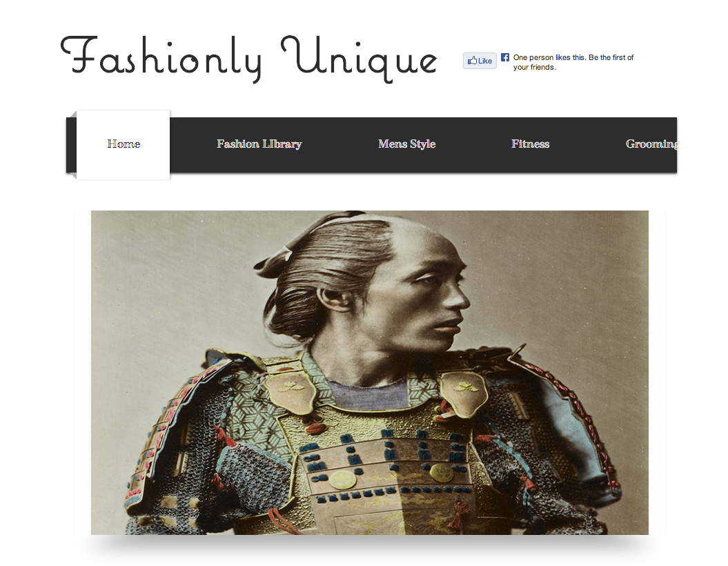Select the Fitness navigation item
This screenshot has width=728, height=566.
click(530, 144)
